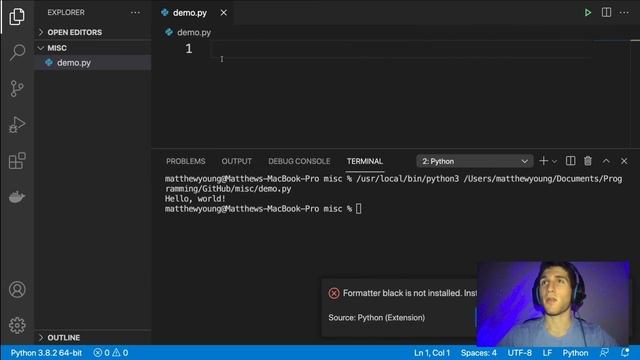Open the Accounts menu
Image resolution: width=640 pixels, height=360 pixels.
pos(17,289)
